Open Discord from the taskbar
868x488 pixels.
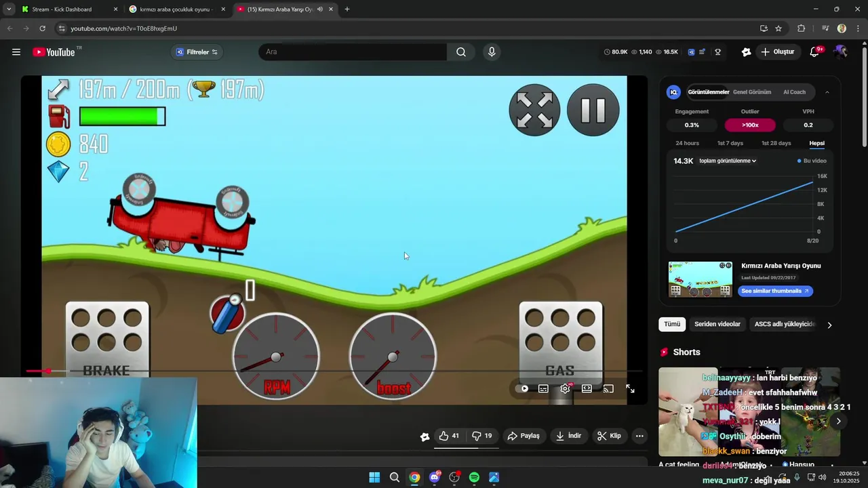(434, 477)
